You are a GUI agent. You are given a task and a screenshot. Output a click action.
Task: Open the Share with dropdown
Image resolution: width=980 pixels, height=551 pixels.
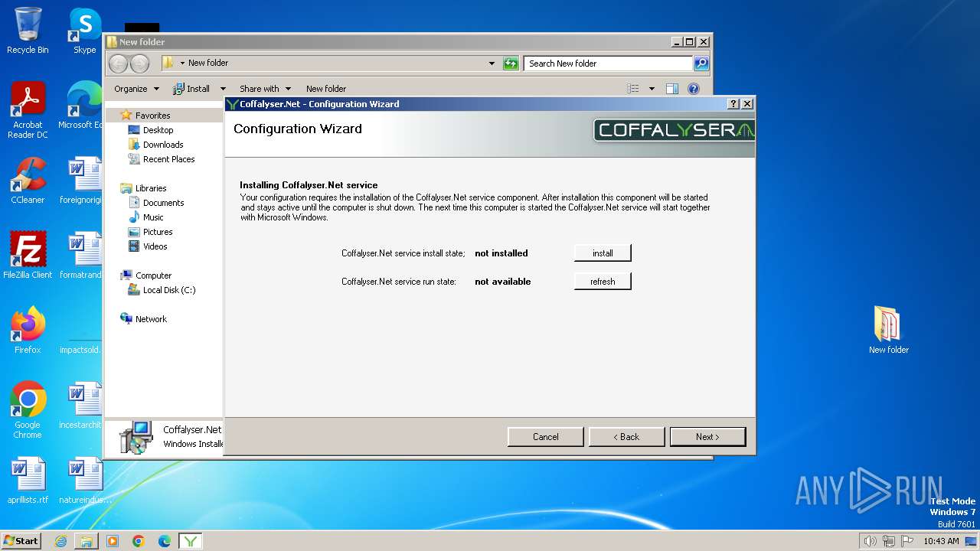(265, 89)
